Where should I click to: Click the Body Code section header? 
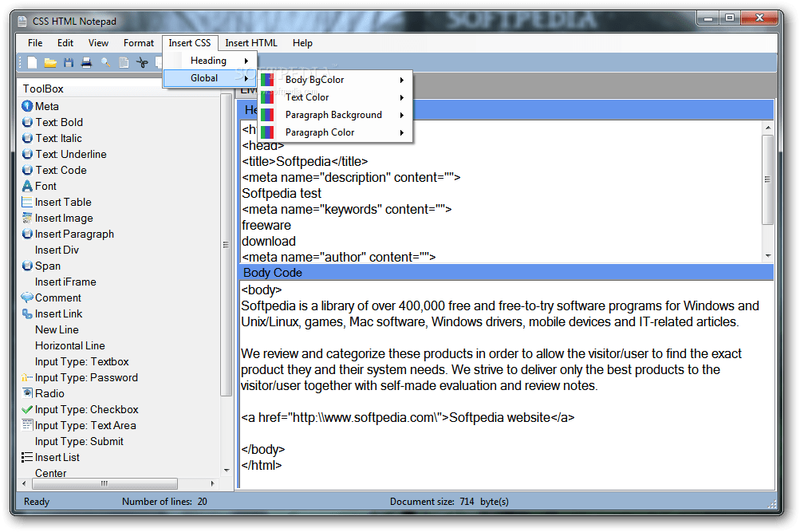[506, 272]
